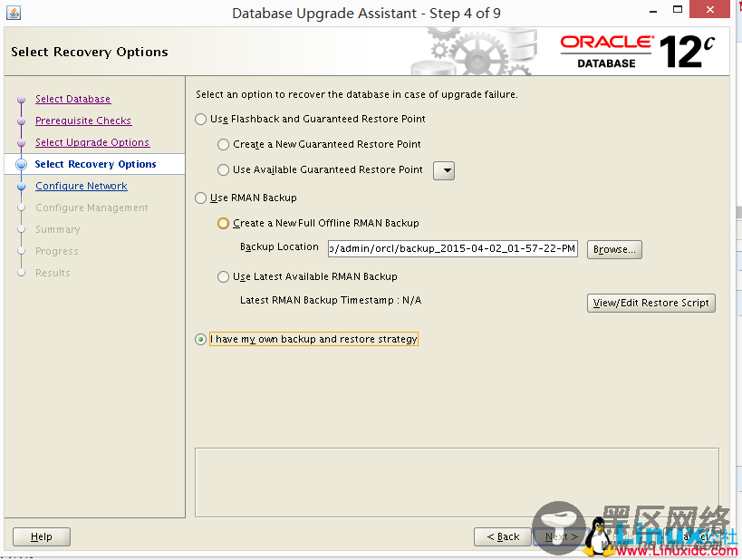This screenshot has width=742, height=560.
Task: Select Use Flashback and Guaranteed Restore Point
Action: point(200,120)
